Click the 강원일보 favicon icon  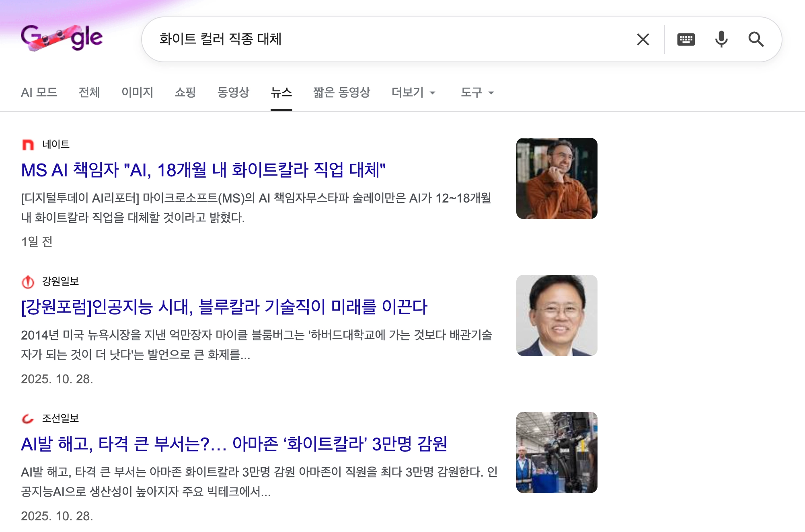[x=28, y=282]
